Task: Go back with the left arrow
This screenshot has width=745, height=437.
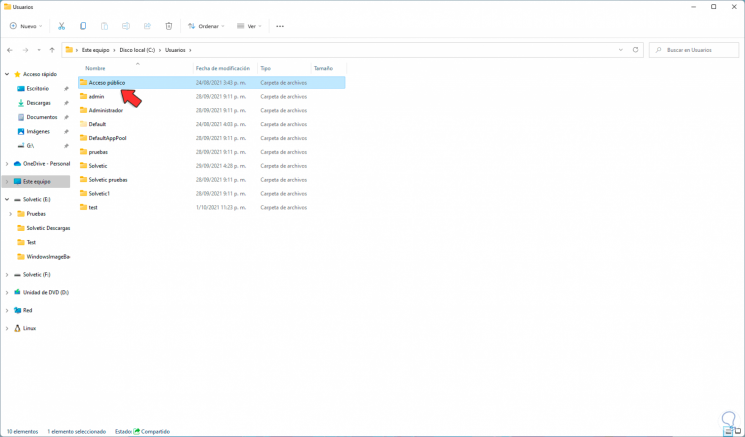Action: point(10,50)
